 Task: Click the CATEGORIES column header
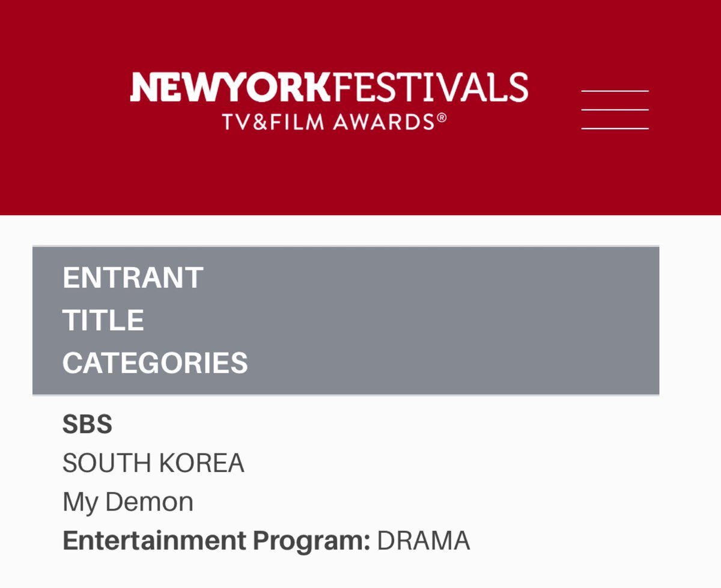tap(155, 363)
